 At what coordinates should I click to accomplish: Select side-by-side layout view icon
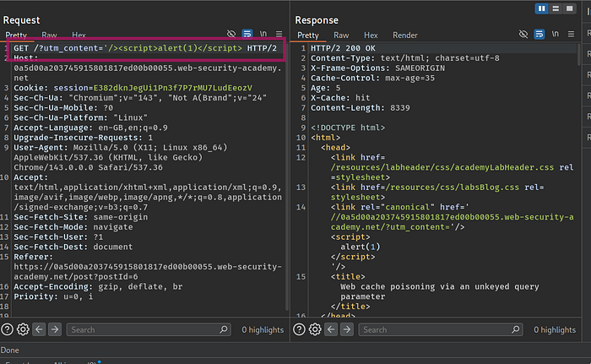(x=542, y=8)
